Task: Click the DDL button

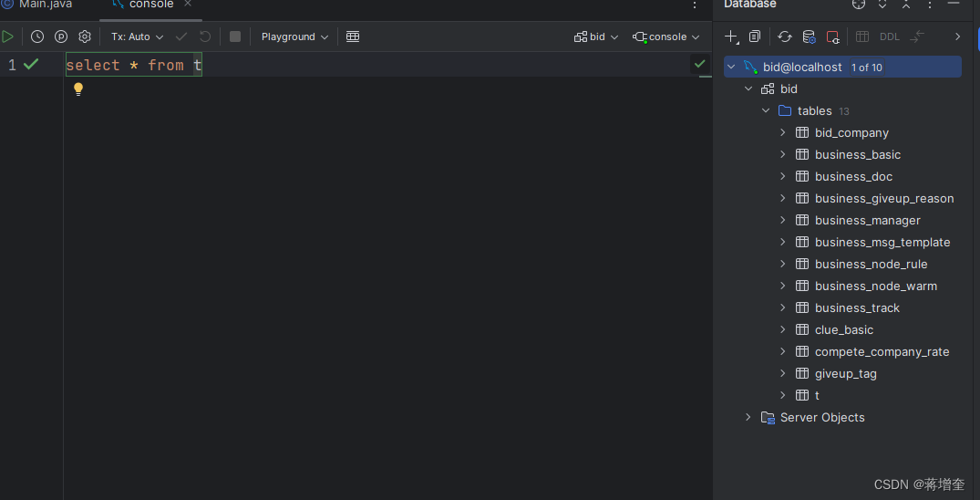Action: tap(890, 36)
